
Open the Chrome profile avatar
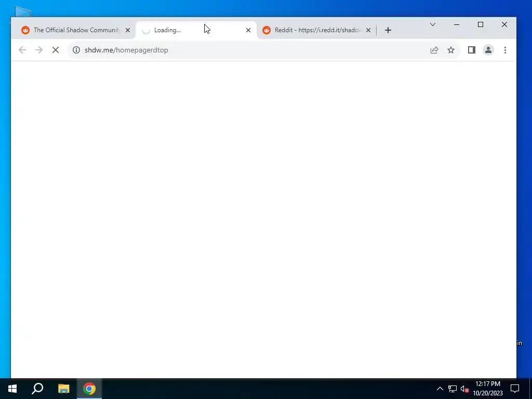[488, 50]
